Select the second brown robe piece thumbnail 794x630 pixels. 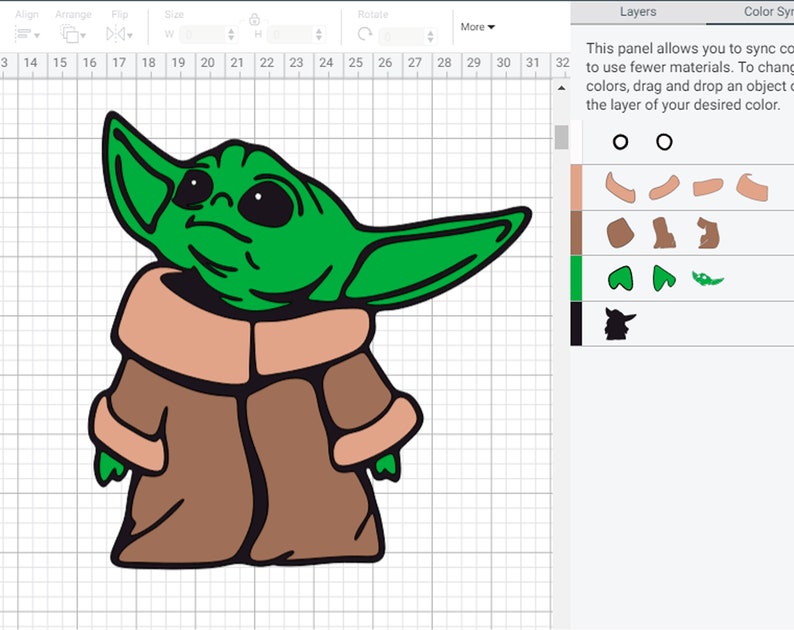click(664, 233)
